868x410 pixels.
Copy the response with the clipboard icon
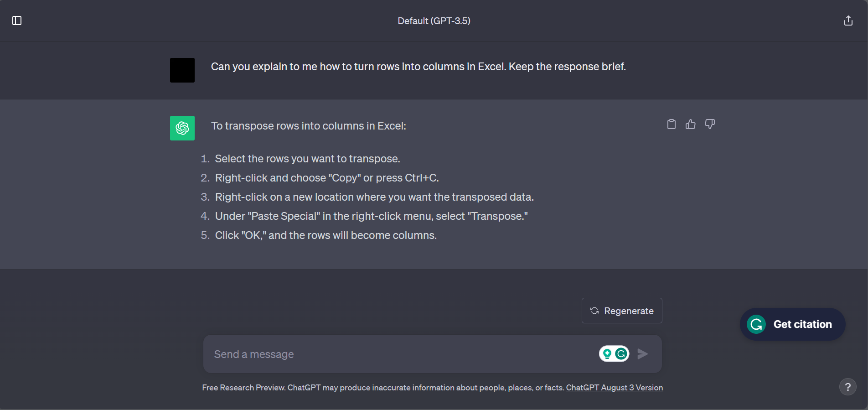pyautogui.click(x=672, y=124)
